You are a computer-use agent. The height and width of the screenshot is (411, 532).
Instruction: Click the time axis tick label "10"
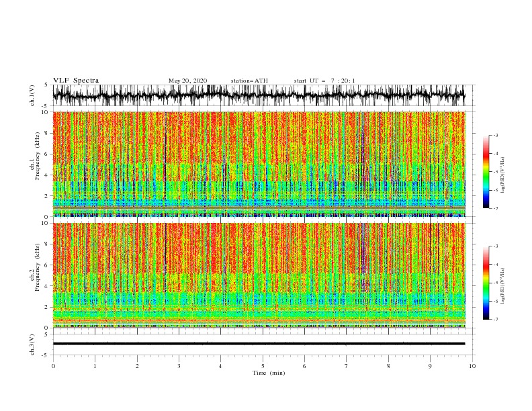click(472, 366)
